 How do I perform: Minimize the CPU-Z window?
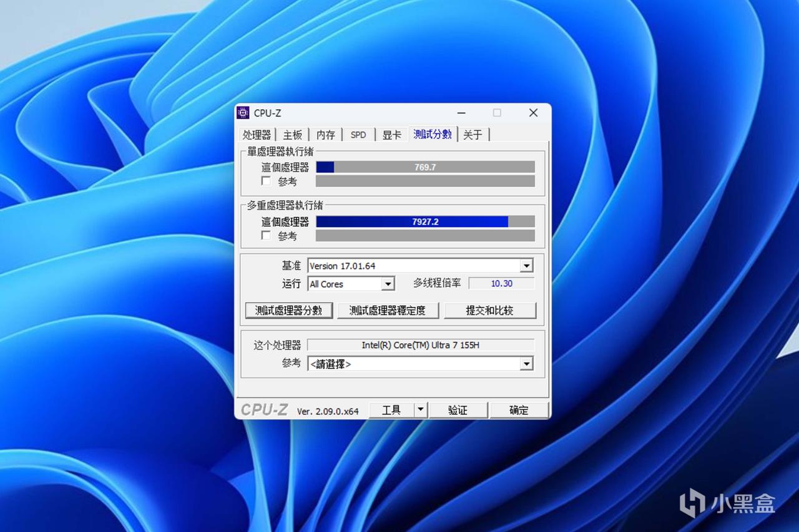461,113
